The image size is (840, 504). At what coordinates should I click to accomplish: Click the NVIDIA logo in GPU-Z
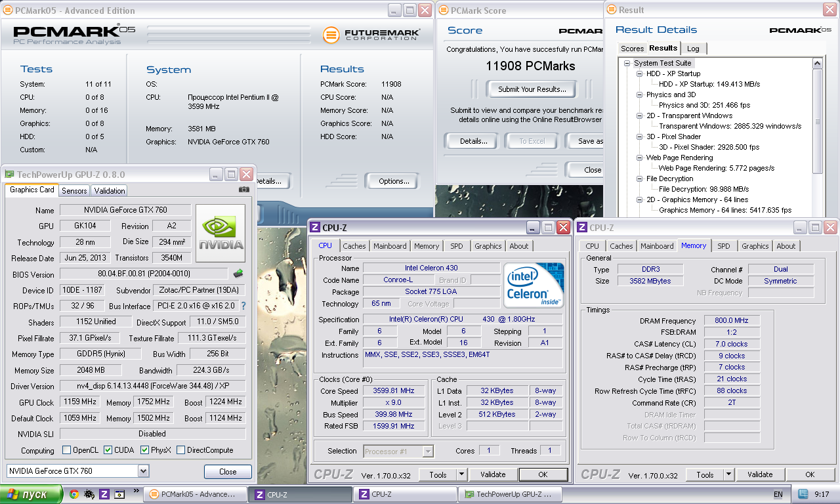point(220,234)
